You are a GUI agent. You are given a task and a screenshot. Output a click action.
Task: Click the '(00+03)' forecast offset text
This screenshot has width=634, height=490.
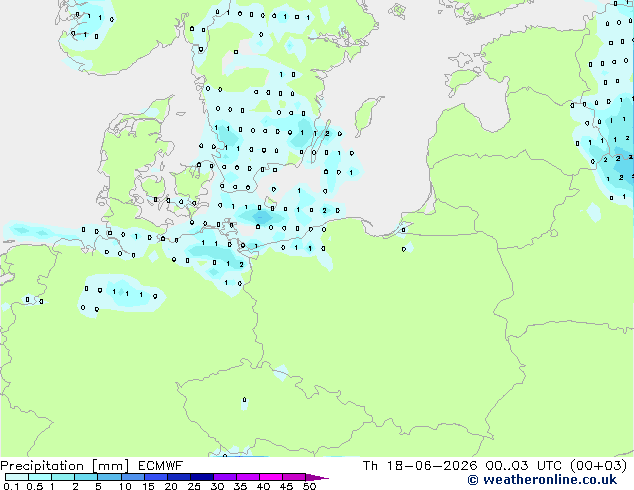598,466
